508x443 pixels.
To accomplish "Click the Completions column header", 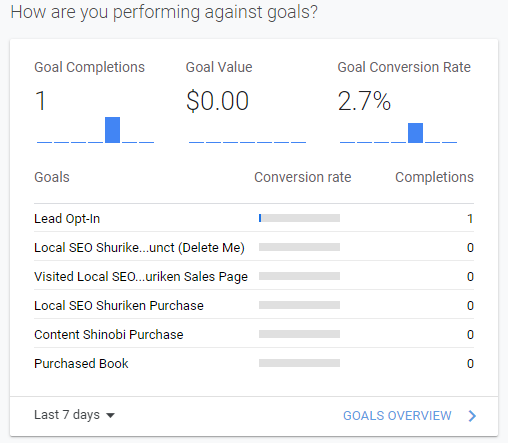I will pyautogui.click(x=434, y=177).
